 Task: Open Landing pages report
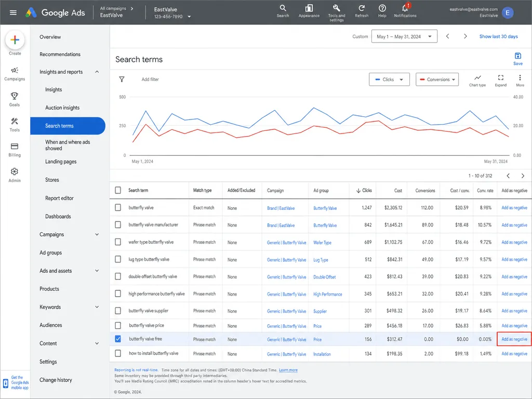point(61,162)
